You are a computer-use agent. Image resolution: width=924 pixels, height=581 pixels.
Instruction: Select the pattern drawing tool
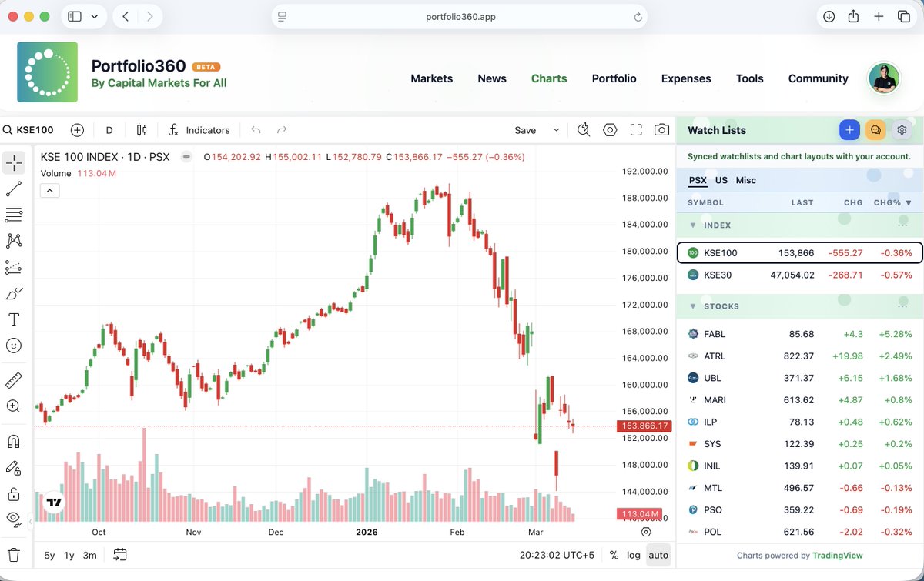14,241
